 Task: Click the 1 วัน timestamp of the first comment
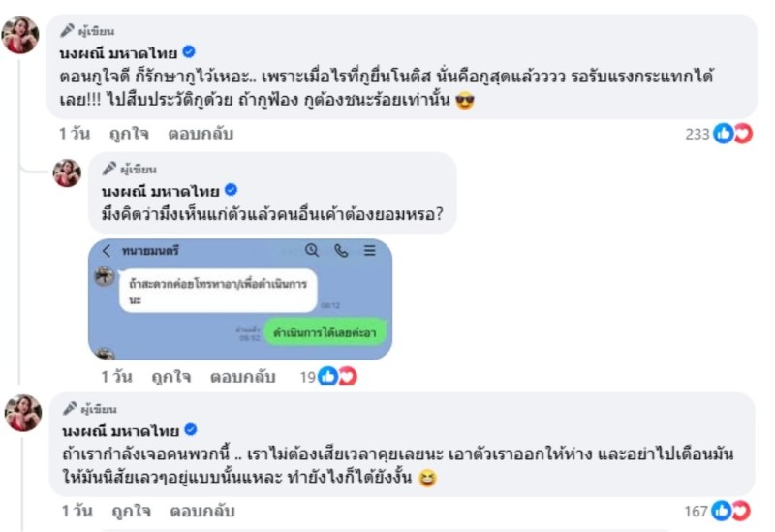pos(75,134)
